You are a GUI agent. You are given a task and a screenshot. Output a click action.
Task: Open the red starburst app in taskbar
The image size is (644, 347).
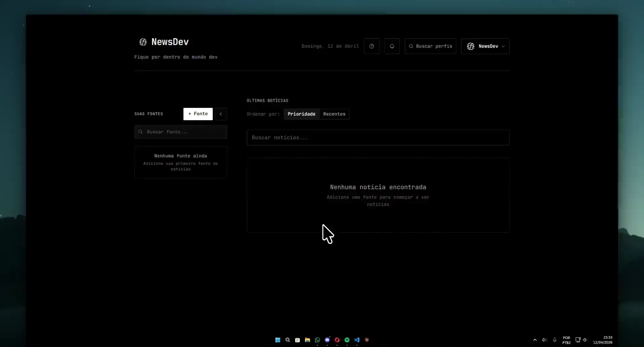[x=367, y=340]
